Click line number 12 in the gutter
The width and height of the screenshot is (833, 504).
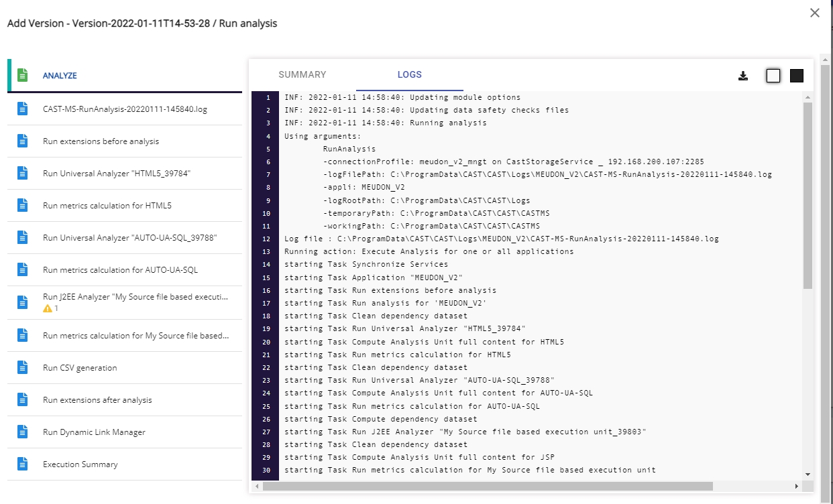[267, 239]
